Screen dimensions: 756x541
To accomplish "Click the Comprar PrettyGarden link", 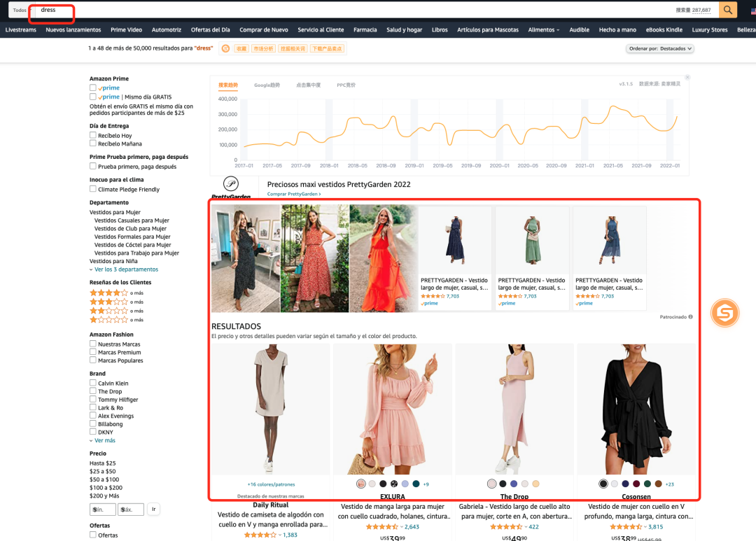I will [x=293, y=194].
